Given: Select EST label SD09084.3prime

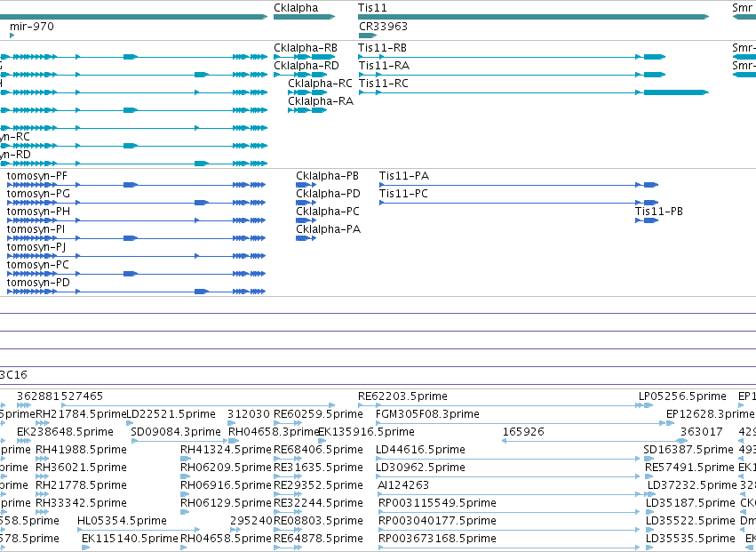Looking at the screenshot, I should click(176, 432).
